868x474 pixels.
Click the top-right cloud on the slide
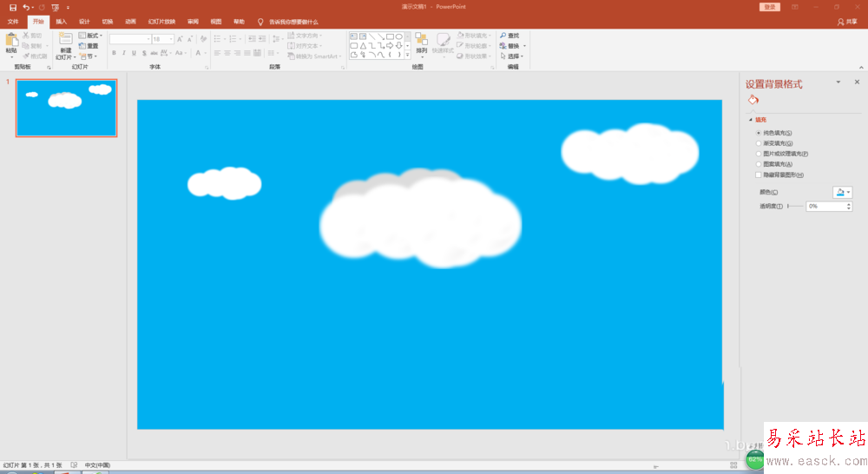tap(630, 154)
